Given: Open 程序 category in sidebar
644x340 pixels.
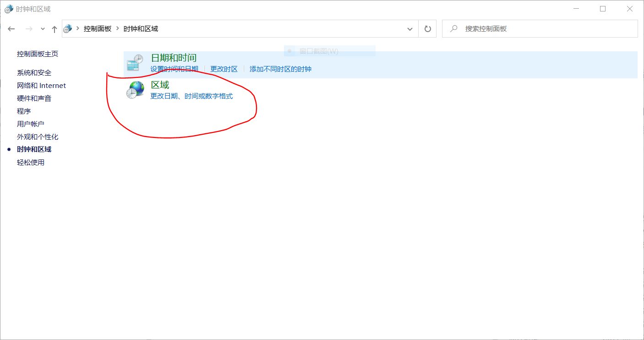Looking at the screenshot, I should point(24,111).
